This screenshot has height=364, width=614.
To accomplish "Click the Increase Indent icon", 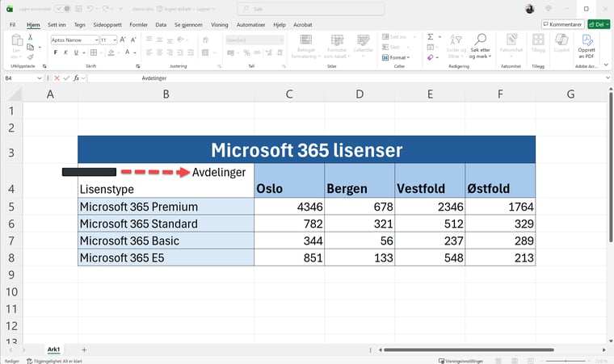I will (x=191, y=52).
